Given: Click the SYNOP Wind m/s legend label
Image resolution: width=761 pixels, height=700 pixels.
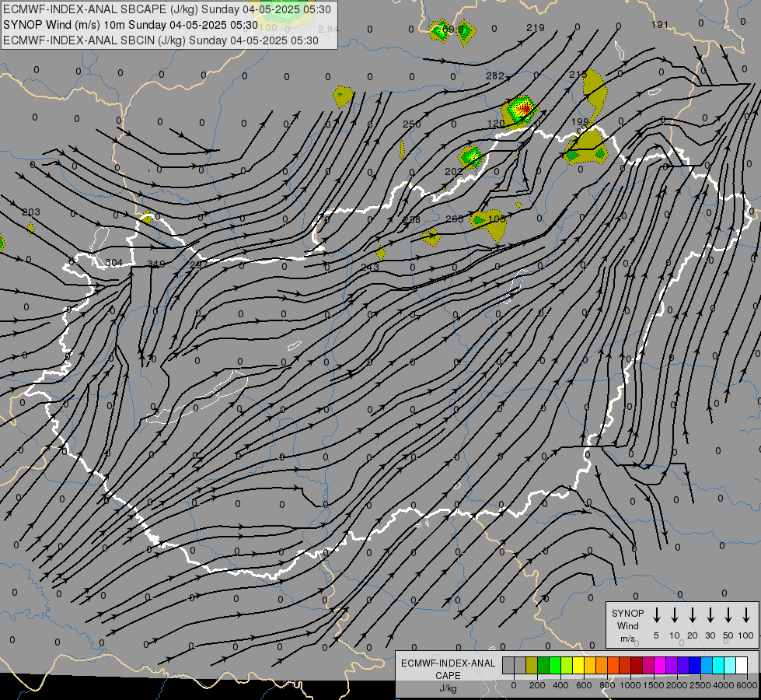Looking at the screenshot, I should click(627, 625).
